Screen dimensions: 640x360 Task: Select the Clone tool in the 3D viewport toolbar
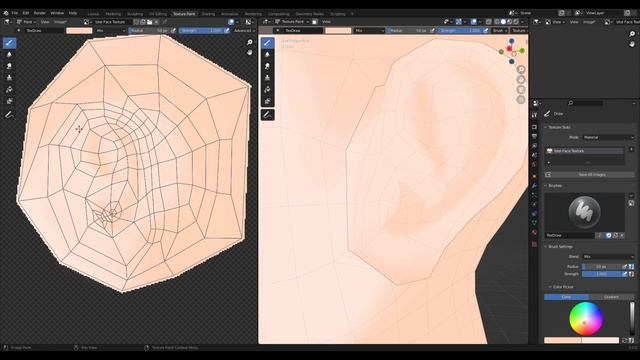click(267, 78)
